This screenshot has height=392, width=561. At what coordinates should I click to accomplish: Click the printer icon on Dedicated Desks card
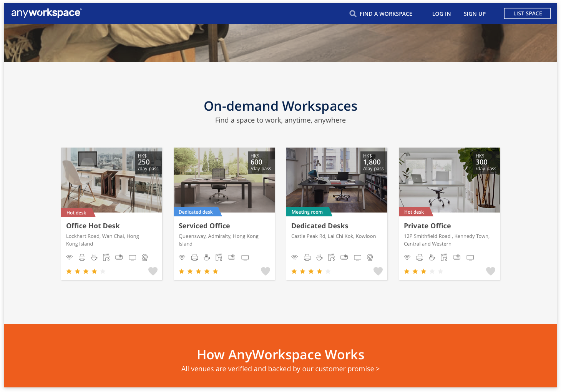pos(307,257)
